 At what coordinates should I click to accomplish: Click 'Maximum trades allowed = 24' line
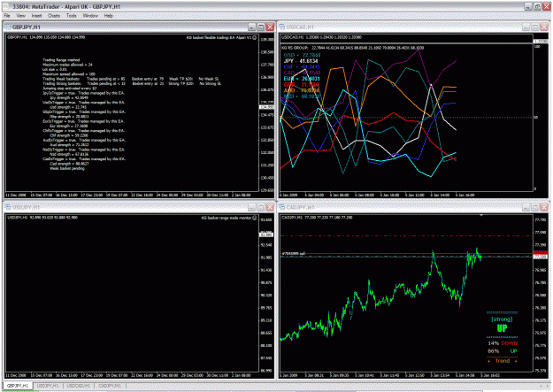point(67,65)
